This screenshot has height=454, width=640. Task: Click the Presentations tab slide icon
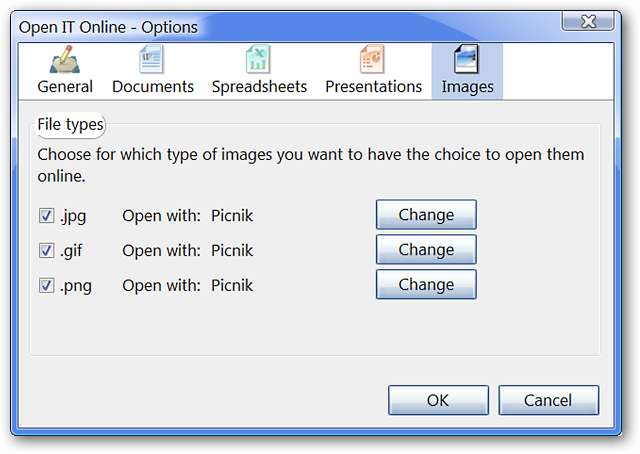[x=373, y=60]
